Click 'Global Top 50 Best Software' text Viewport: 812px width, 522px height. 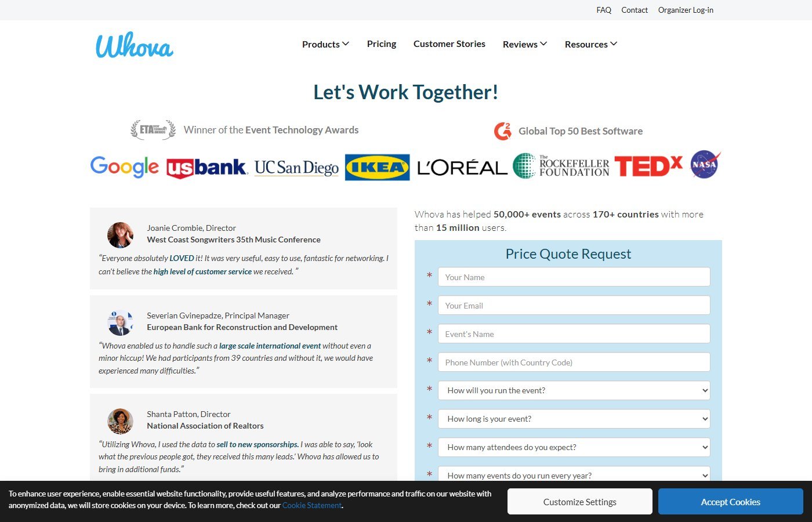point(581,131)
